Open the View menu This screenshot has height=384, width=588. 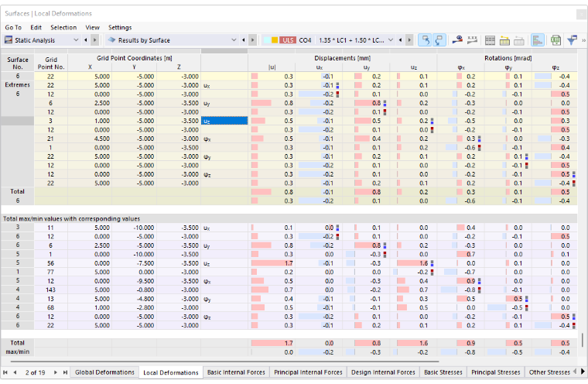click(92, 27)
